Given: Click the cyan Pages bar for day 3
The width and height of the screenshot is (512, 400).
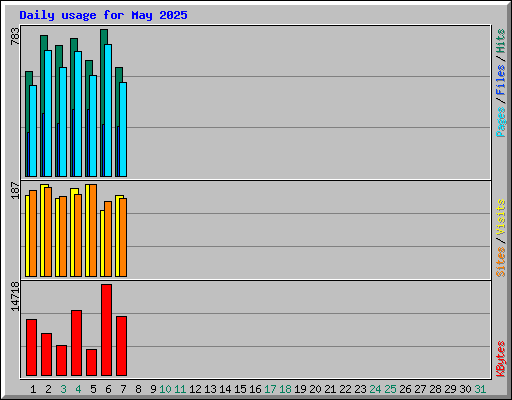Looking at the screenshot, I should click(63, 122).
